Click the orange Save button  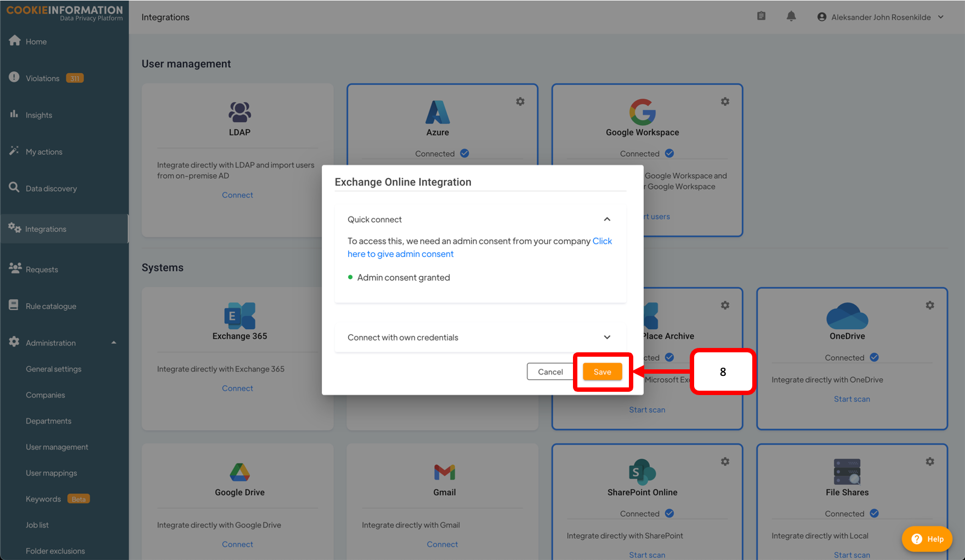click(602, 372)
